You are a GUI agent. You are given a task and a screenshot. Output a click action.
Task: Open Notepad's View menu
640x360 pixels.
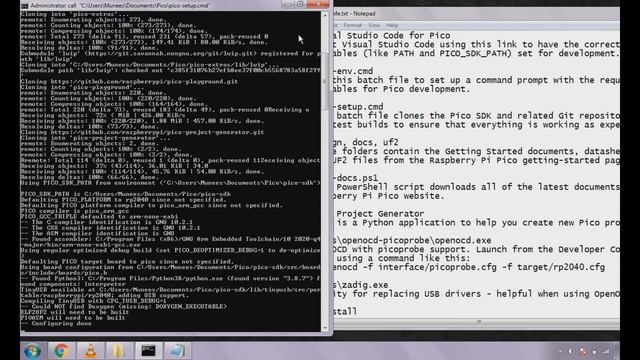coord(374,25)
